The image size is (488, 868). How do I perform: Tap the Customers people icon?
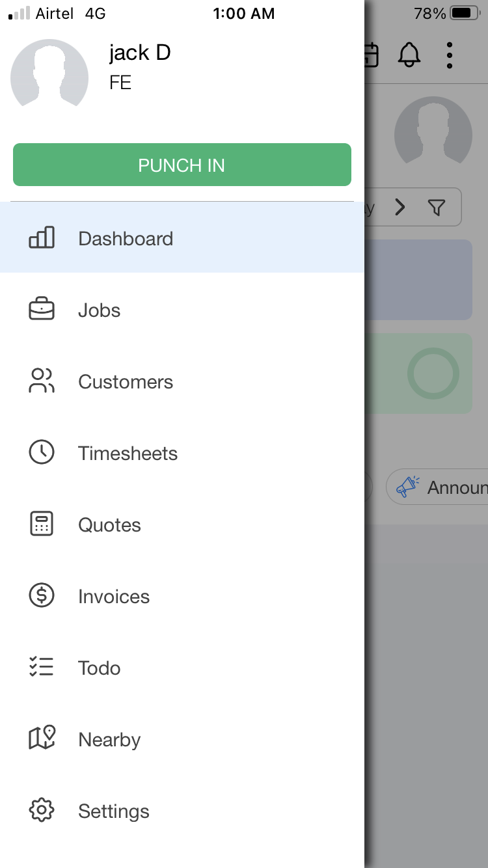click(42, 381)
